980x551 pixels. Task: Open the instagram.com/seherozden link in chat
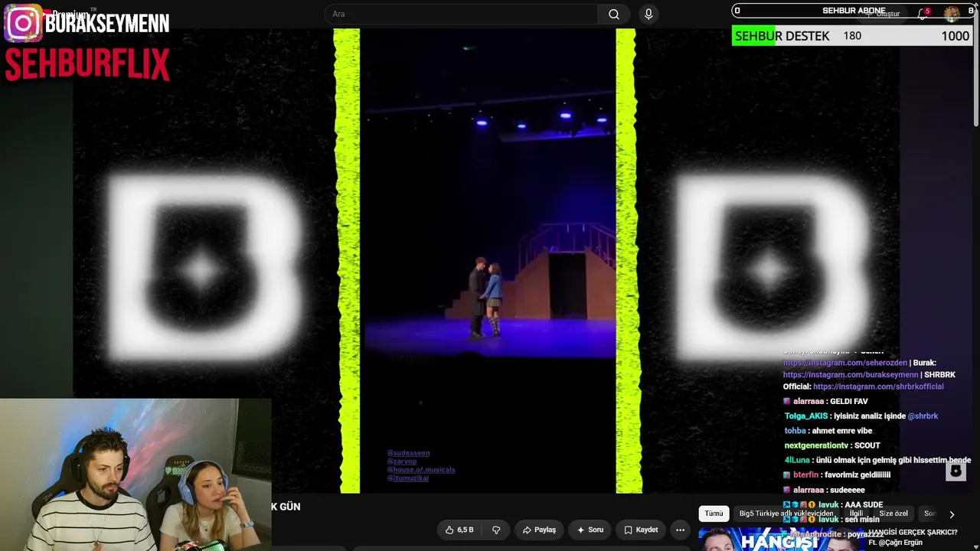click(845, 363)
